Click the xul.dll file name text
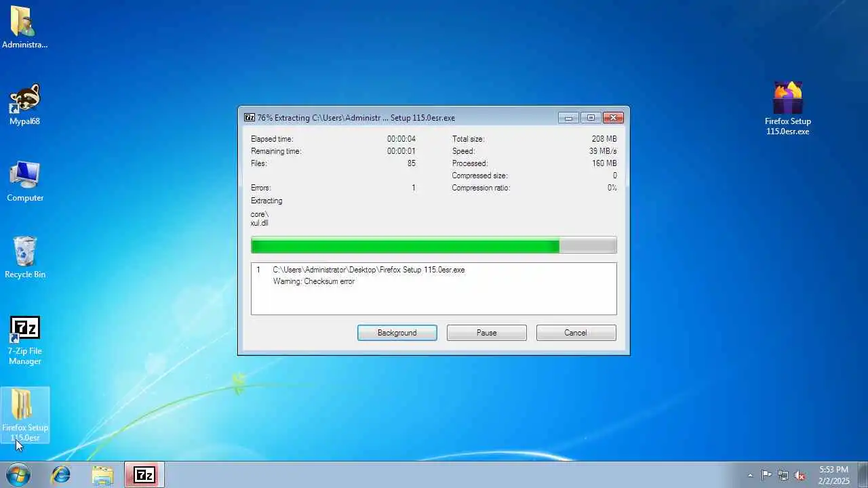 tap(260, 223)
